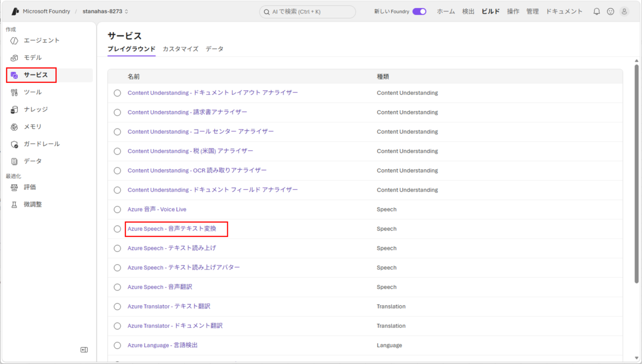642x364 pixels.
Task: Open the ビルド top menu
Action: 490,11
